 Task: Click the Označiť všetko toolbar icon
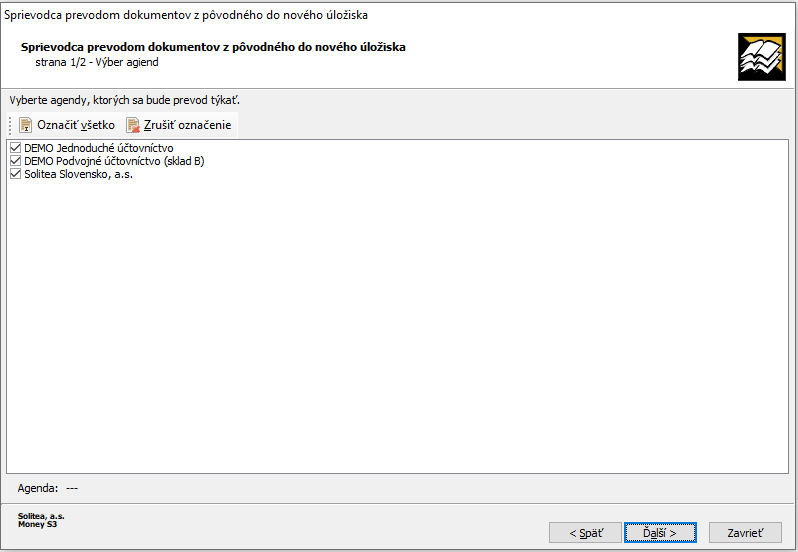click(x=25, y=125)
